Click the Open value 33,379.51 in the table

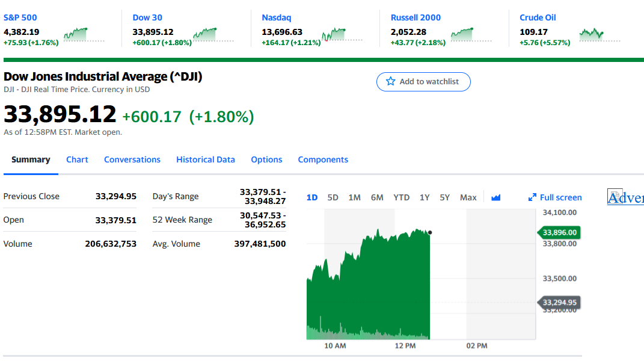(x=116, y=220)
